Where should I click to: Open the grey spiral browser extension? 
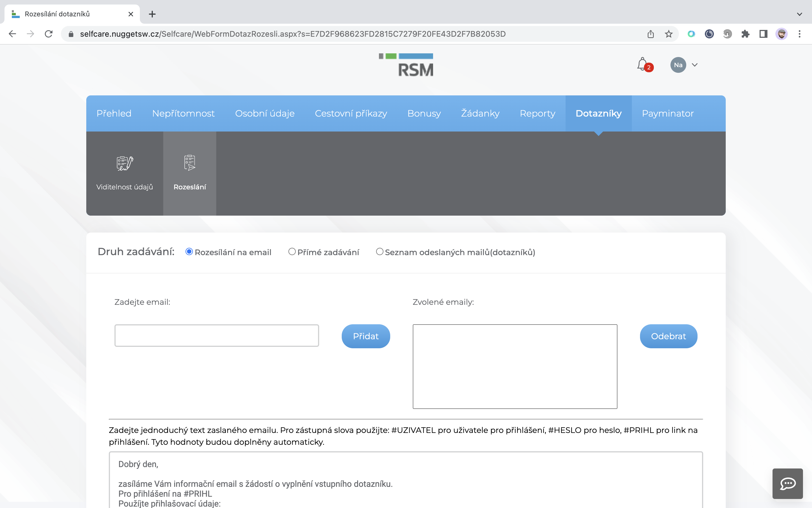coord(727,34)
